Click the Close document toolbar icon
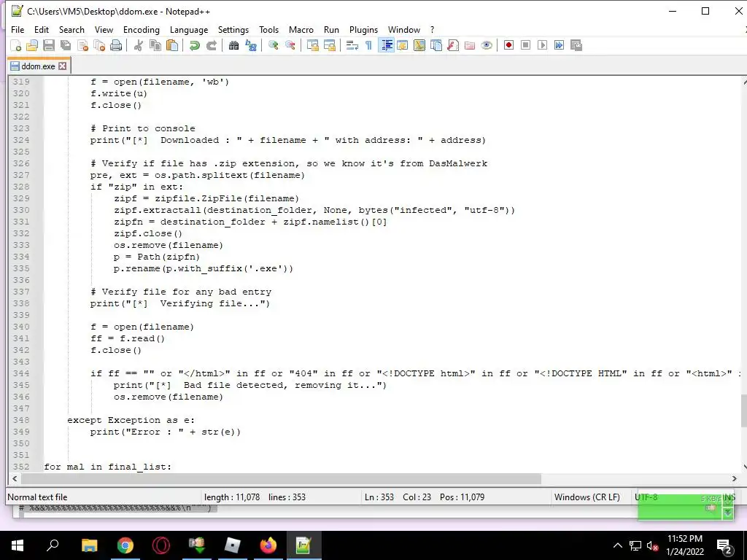This screenshot has width=747, height=560. coord(82,45)
